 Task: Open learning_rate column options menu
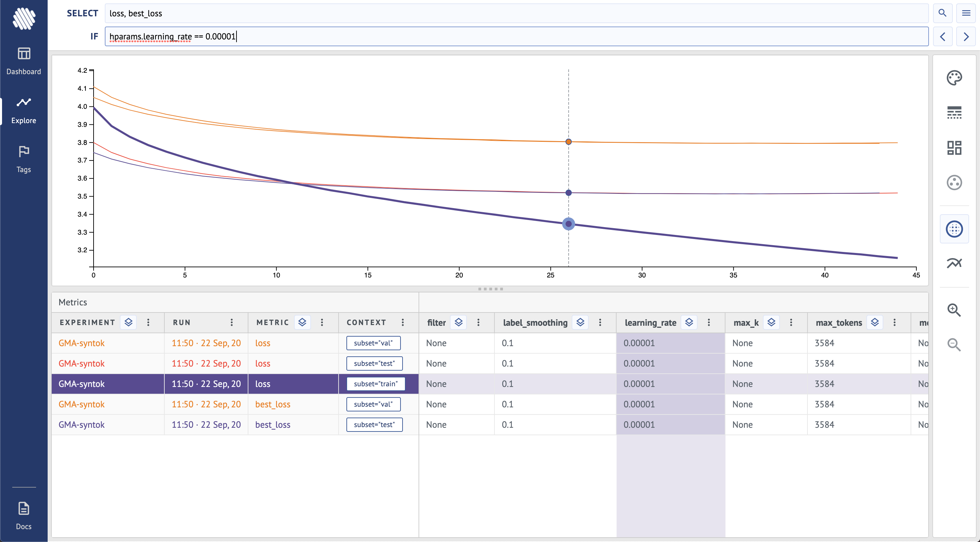click(709, 322)
